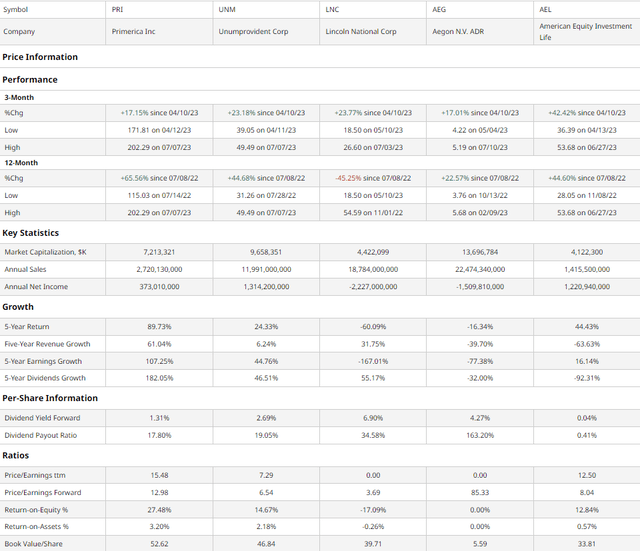Click net income value 1,220,940,000
640x551 pixels.
(587, 287)
